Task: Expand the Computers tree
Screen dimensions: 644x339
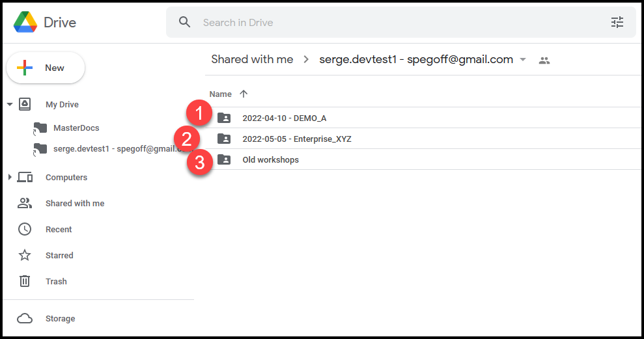Action: [x=10, y=177]
